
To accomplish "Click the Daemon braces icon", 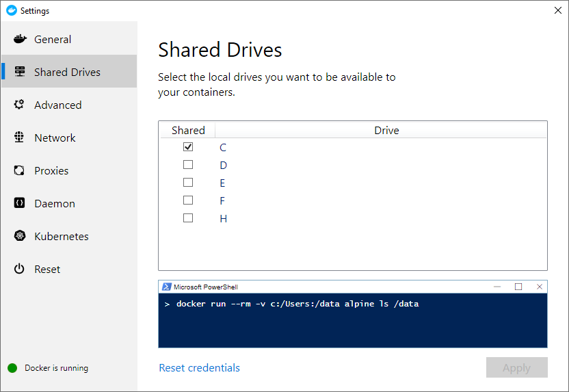I will coord(19,203).
